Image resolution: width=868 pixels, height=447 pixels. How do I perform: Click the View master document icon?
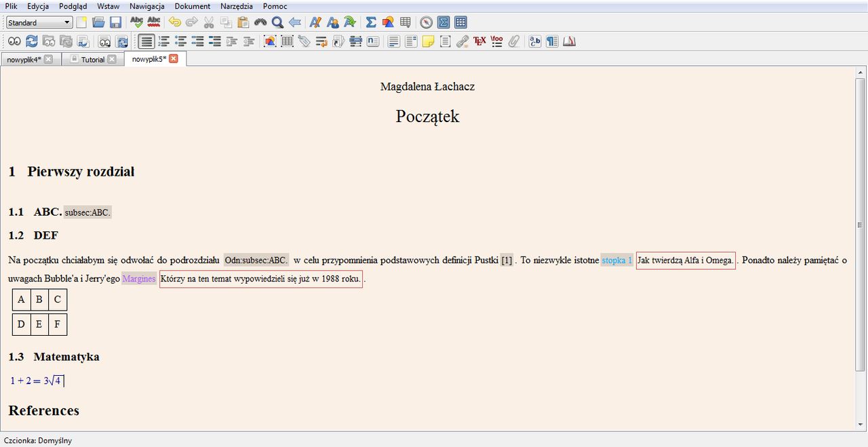pyautogui.click(x=48, y=41)
